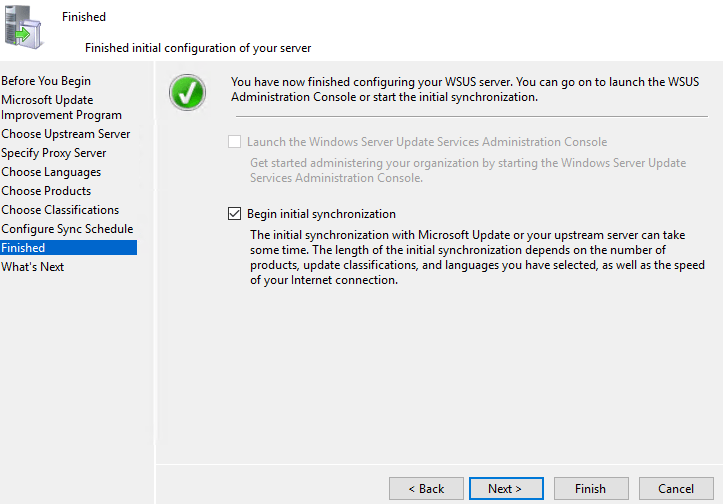Open Choose Products step
Viewport: 723px width, 504px height.
(x=46, y=191)
